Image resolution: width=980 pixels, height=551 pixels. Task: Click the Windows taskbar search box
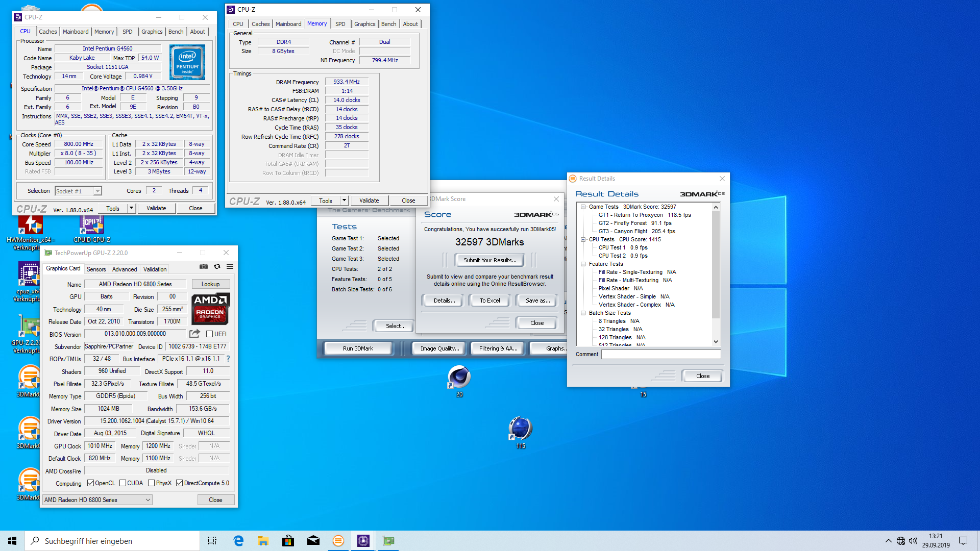tap(112, 541)
